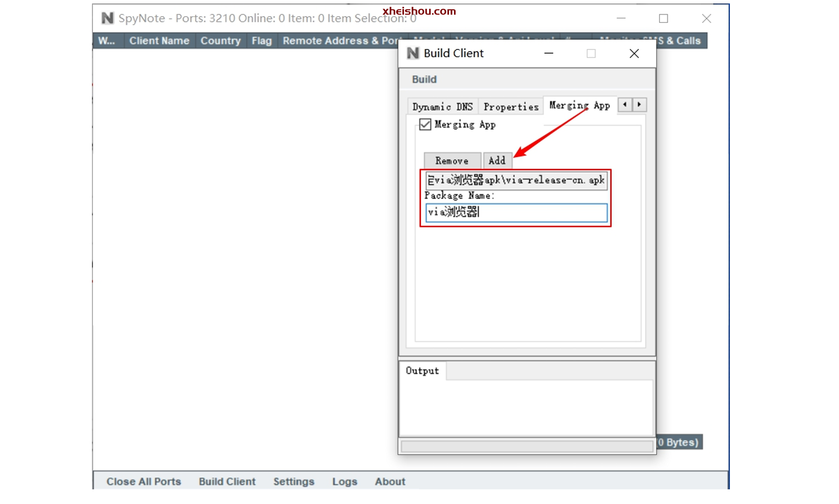This screenshot has width=839, height=504.
Task: Click the Add button
Action: (x=497, y=161)
